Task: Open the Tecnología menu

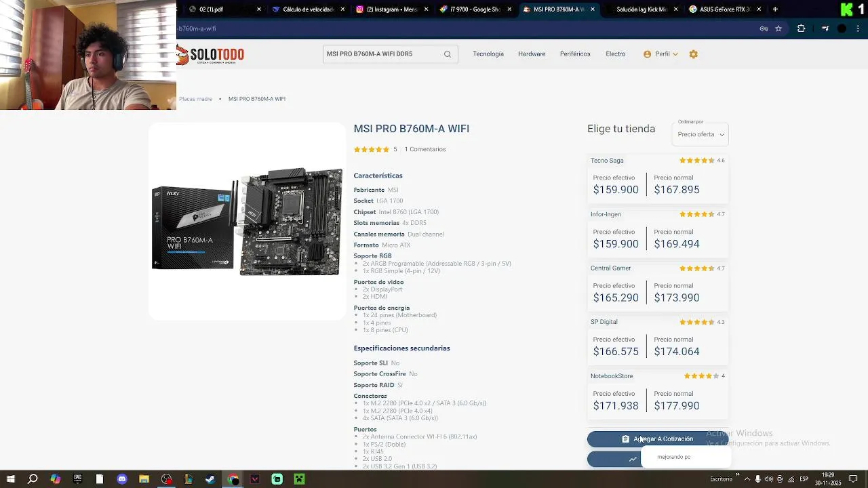Action: coord(488,54)
